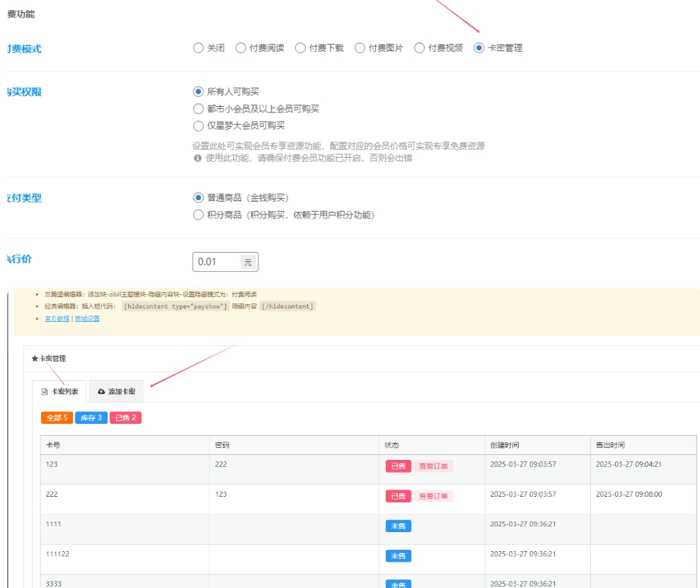Pick the 付费图片 payment mode
Viewport: 700px width, 588px height.
360,48
